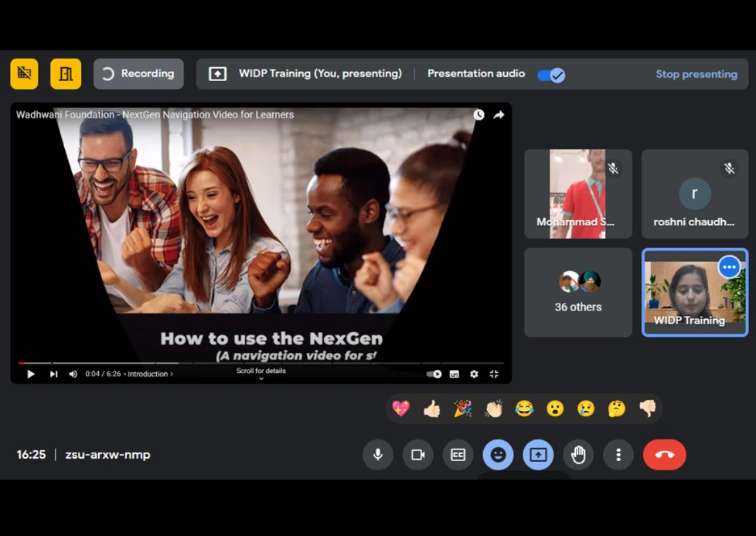This screenshot has height=536, width=756.
Task: Open the 36 others tile
Action: coord(578,292)
